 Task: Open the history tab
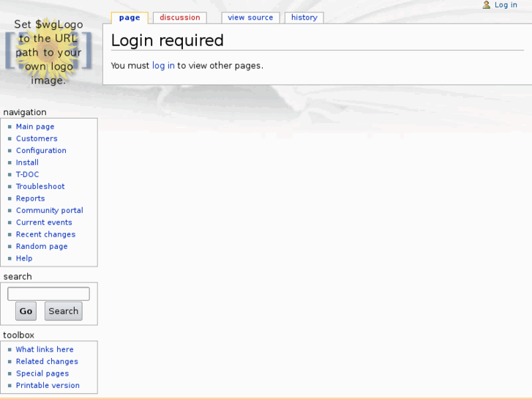[304, 18]
